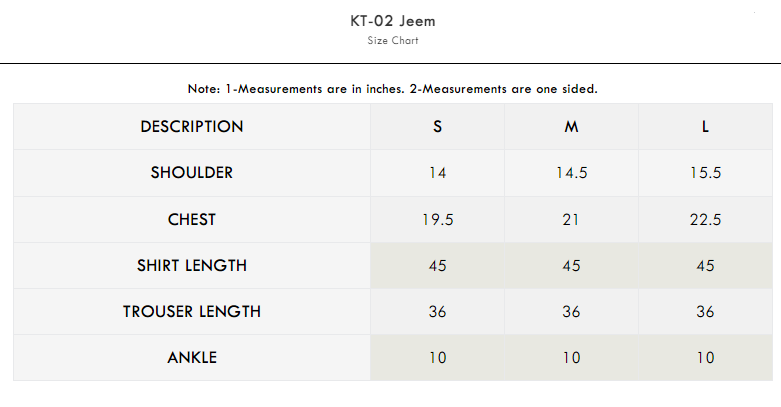Select shirt length 45 in M column
This screenshot has width=781, height=407.
click(571, 266)
